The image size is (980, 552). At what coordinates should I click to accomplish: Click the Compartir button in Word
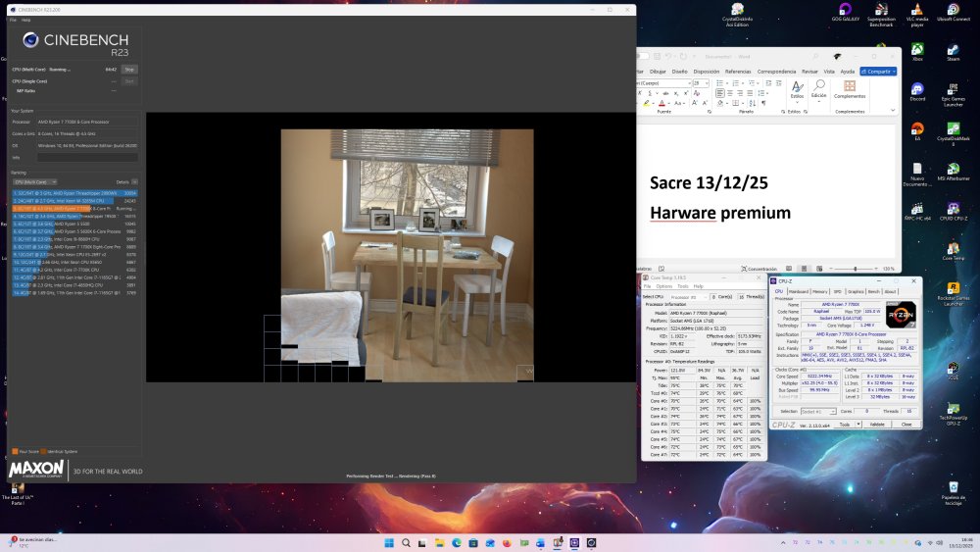point(878,72)
